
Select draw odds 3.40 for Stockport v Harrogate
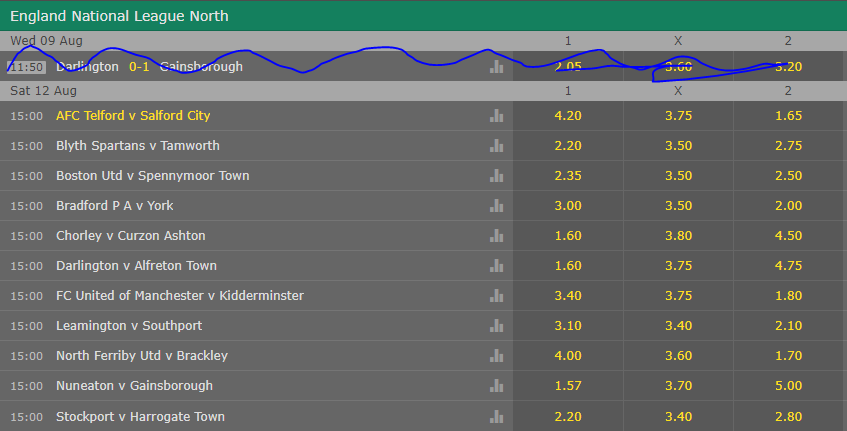pyautogui.click(x=678, y=416)
